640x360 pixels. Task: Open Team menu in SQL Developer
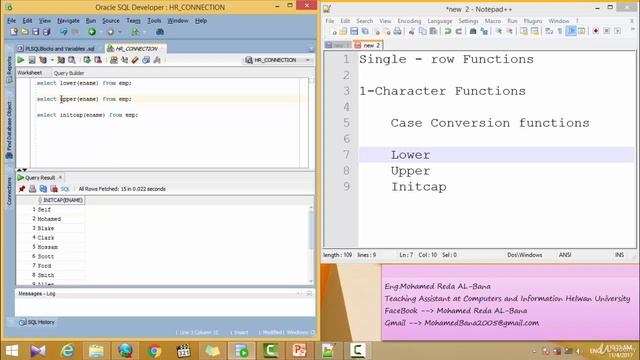click(133, 20)
